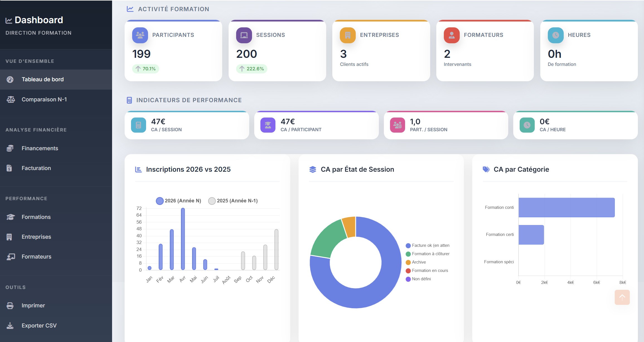Viewport: 644px width, 342px height.
Task: Click the Sessions laptop icon
Action: (x=243, y=35)
